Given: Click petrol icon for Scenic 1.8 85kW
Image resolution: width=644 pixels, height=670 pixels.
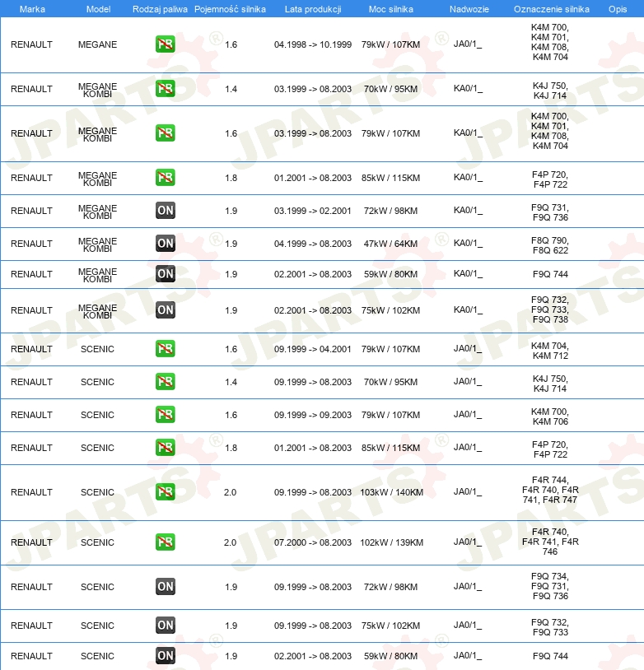Looking at the screenshot, I should coord(165,448).
